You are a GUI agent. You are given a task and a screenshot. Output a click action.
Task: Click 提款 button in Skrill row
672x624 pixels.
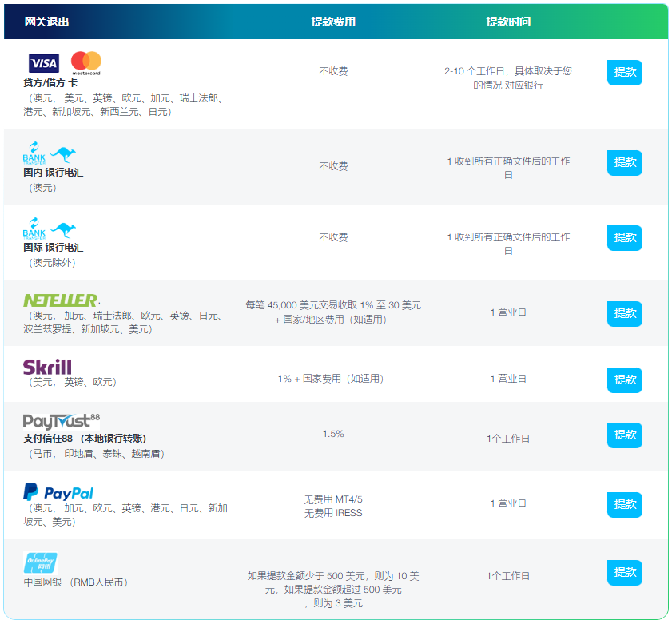624,380
